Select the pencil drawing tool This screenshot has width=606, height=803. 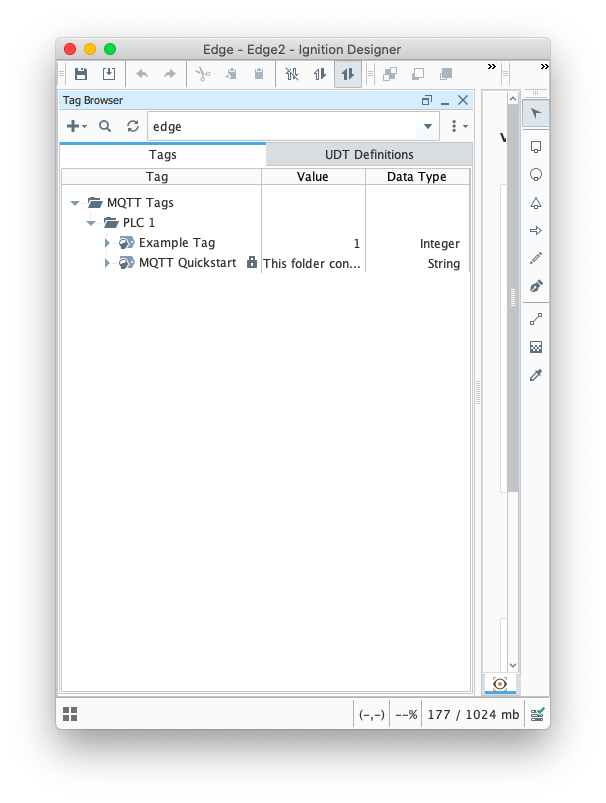coord(536,258)
